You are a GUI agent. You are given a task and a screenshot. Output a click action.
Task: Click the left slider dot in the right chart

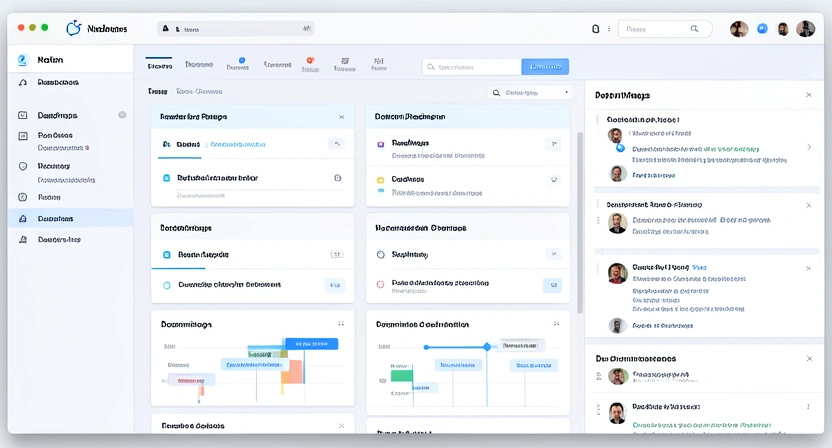[426, 347]
